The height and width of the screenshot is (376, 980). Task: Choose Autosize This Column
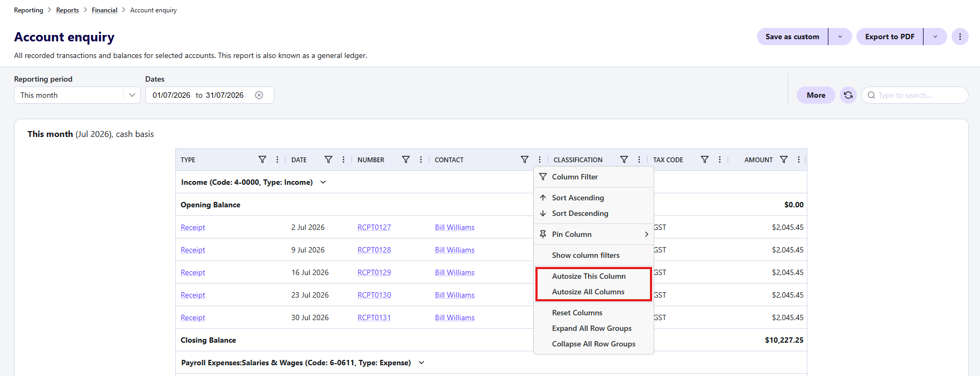593,276
